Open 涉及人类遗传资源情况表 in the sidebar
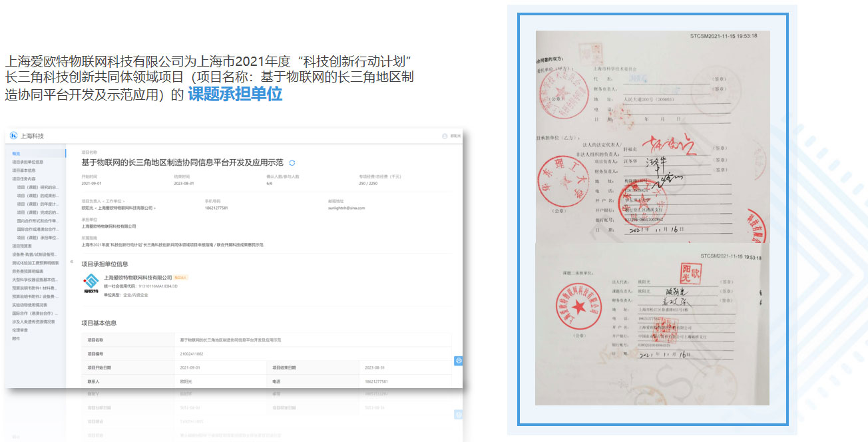The height and width of the screenshot is (442, 868). click(33, 322)
